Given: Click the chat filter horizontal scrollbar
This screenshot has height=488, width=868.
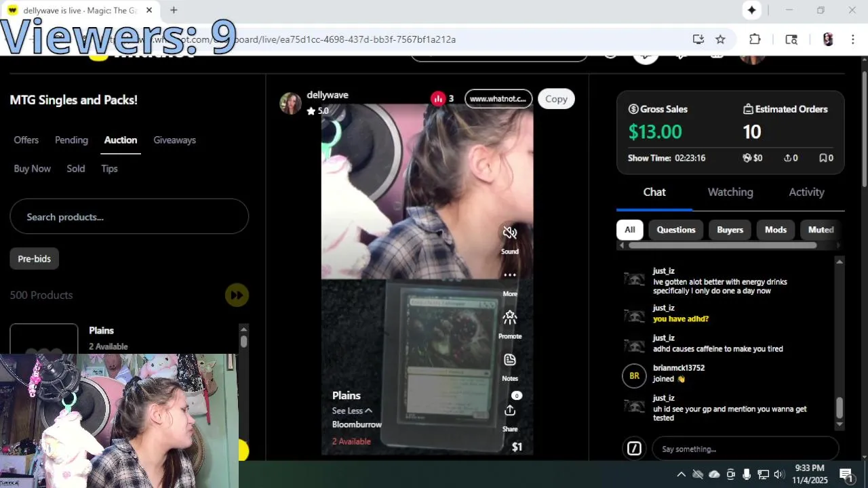Looking at the screenshot, I should tap(722, 245).
